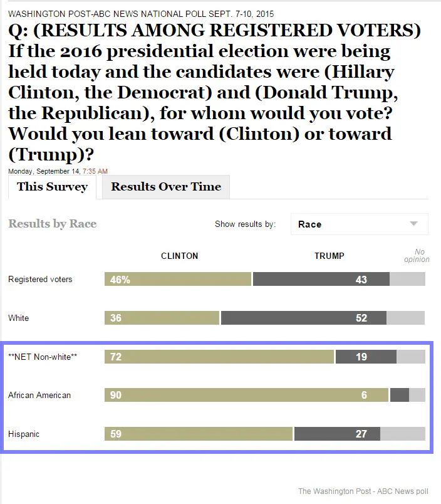The width and height of the screenshot is (441, 504).
Task: Click the CLINTON column header
Action: tap(179, 256)
